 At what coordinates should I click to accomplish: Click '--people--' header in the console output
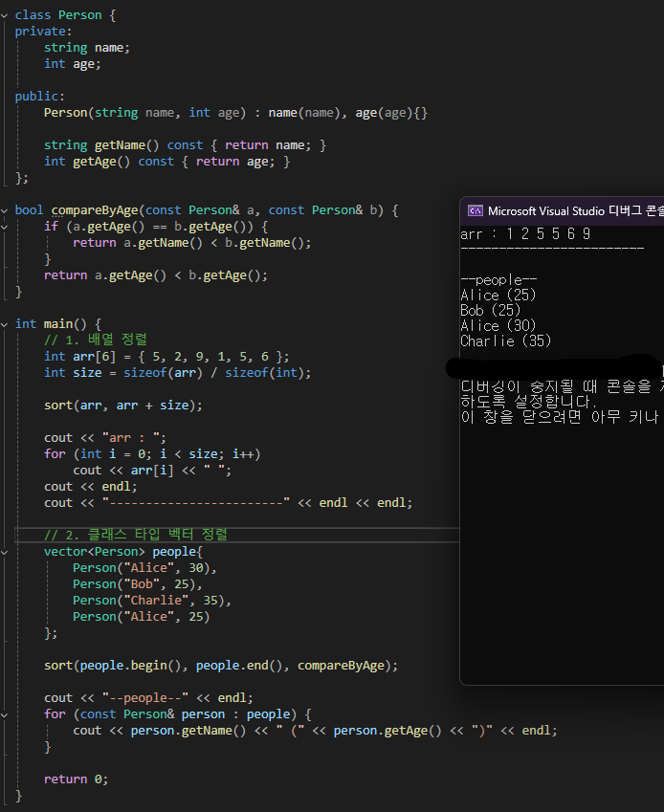(498, 280)
